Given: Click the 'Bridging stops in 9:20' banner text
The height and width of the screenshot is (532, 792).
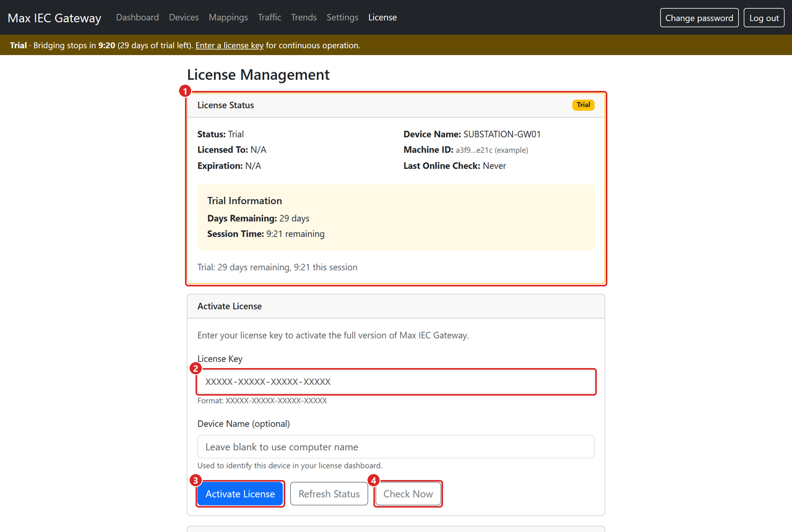Looking at the screenshot, I should tap(74, 45).
